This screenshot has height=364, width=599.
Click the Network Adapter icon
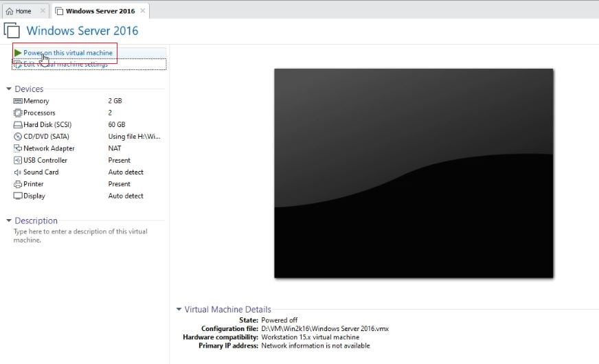tap(18, 148)
